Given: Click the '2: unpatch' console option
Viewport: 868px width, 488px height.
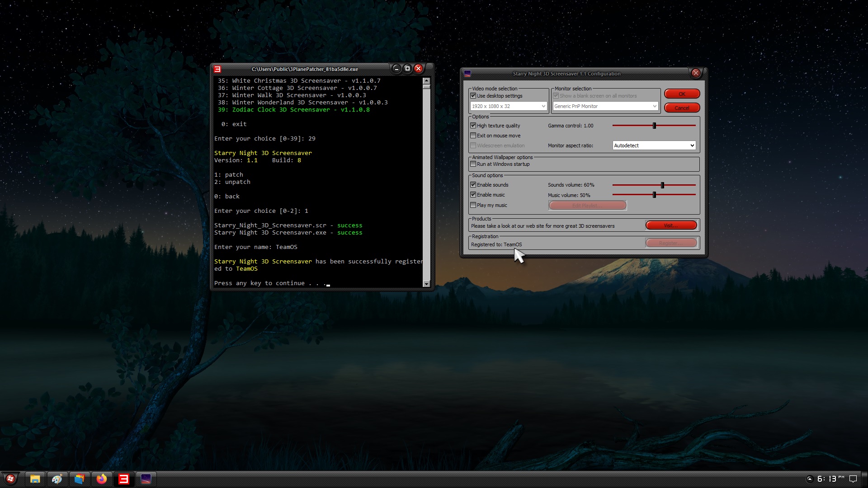Looking at the screenshot, I should point(232,182).
